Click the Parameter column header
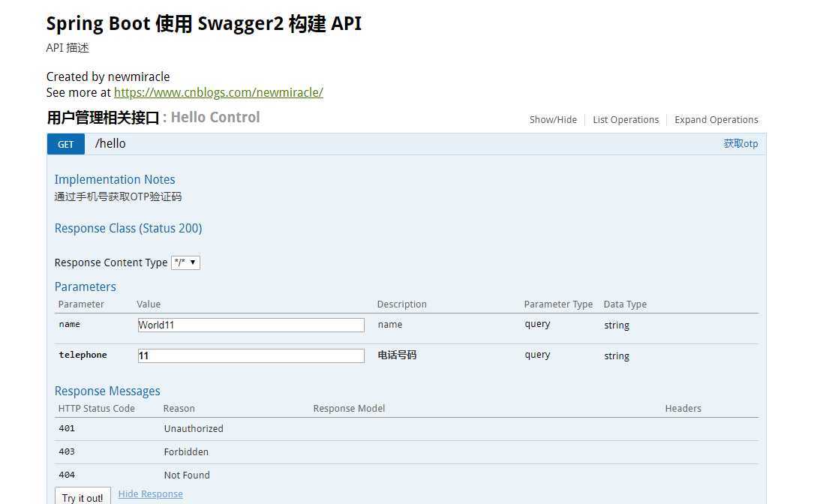 81,304
